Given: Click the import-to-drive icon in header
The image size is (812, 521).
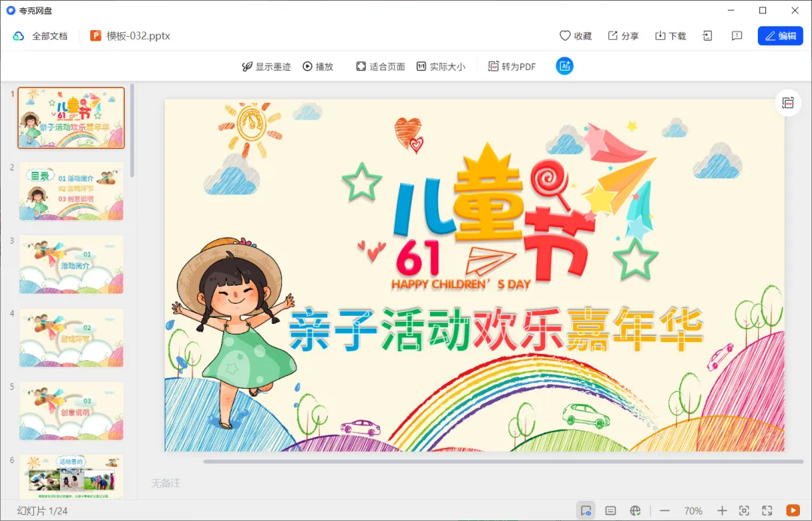Looking at the screenshot, I should 707,36.
